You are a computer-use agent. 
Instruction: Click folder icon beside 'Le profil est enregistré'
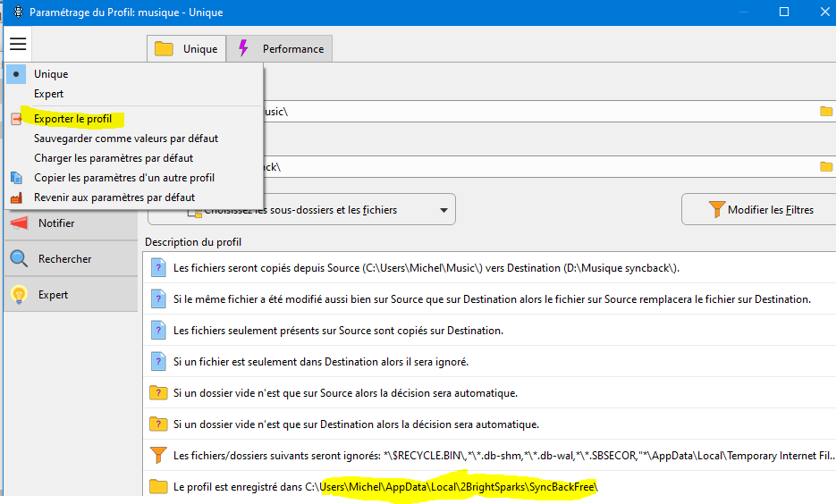click(158, 486)
